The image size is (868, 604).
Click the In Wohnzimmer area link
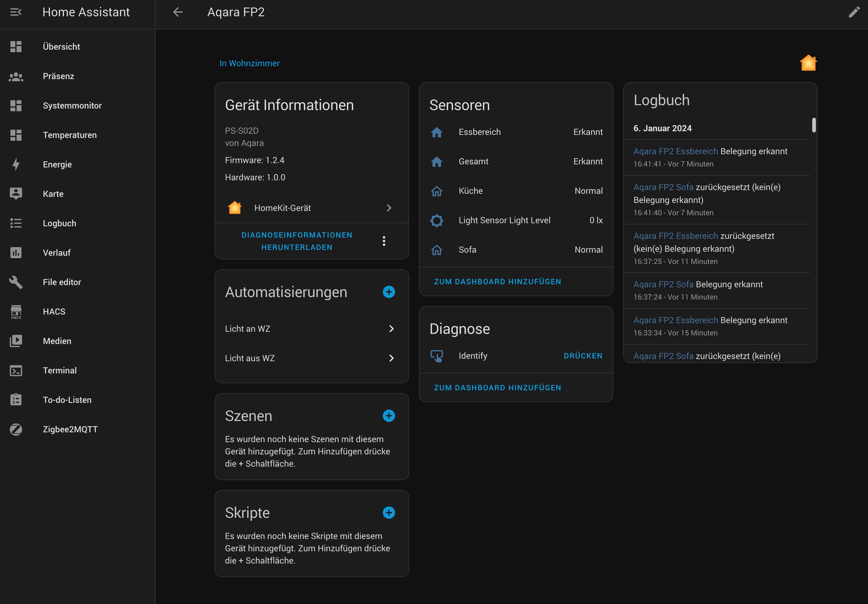249,63
